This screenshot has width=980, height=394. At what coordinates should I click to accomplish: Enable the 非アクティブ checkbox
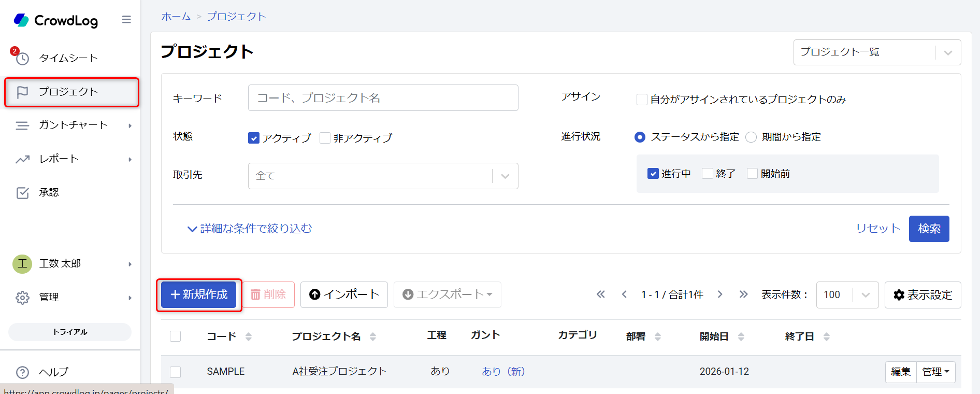(325, 138)
